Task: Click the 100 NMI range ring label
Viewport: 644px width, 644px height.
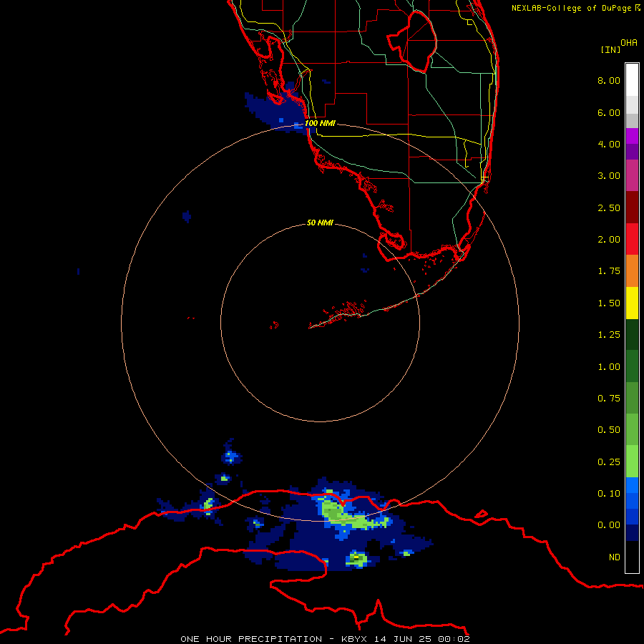Action: click(x=320, y=123)
